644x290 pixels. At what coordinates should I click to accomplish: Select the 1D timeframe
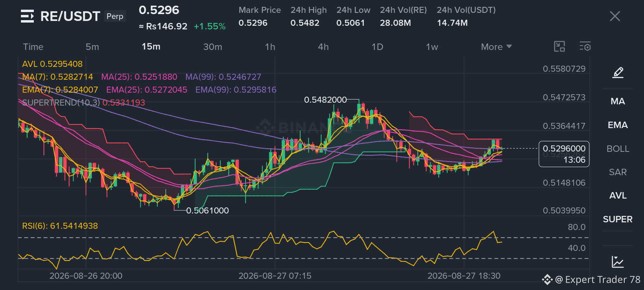377,47
